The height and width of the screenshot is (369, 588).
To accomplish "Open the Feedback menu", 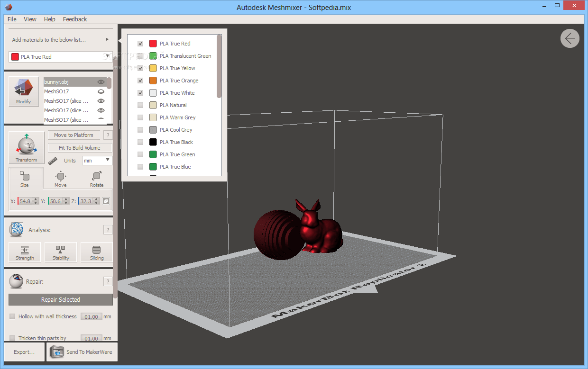I will [75, 19].
